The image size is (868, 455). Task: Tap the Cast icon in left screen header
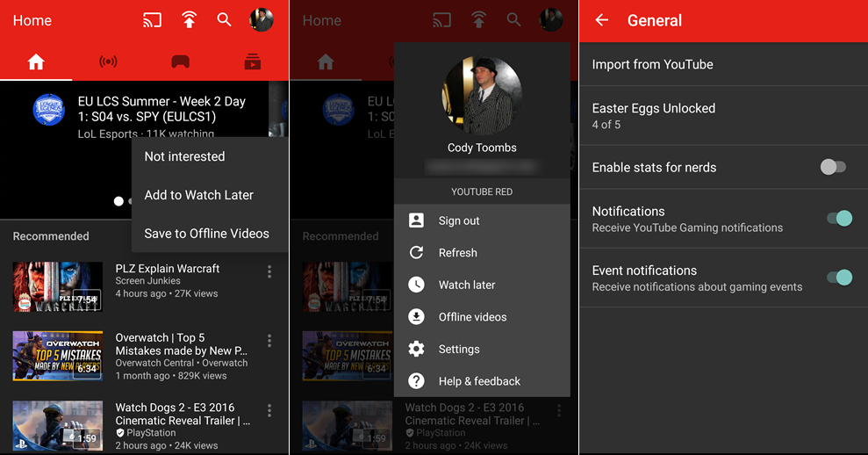pos(152,20)
